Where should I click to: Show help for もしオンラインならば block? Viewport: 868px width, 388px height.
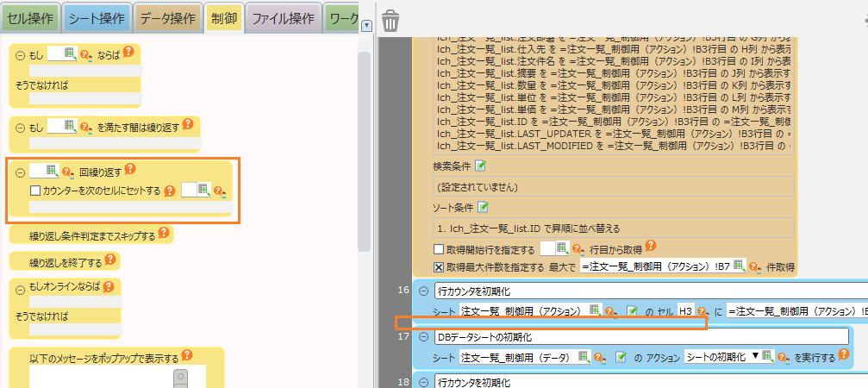(109, 286)
